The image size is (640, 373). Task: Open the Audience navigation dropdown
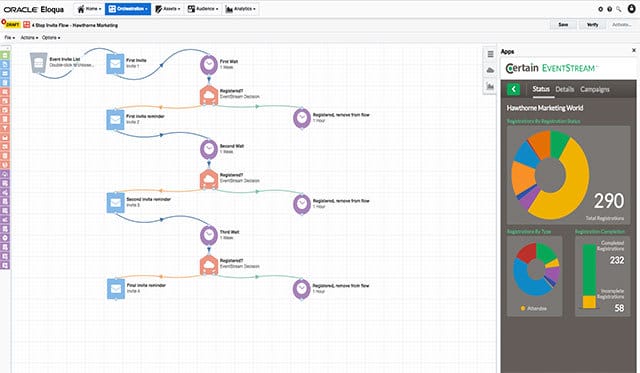(203, 9)
